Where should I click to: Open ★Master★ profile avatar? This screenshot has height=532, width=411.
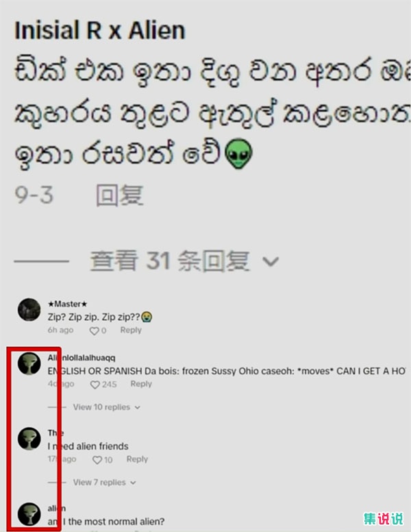pos(29,309)
